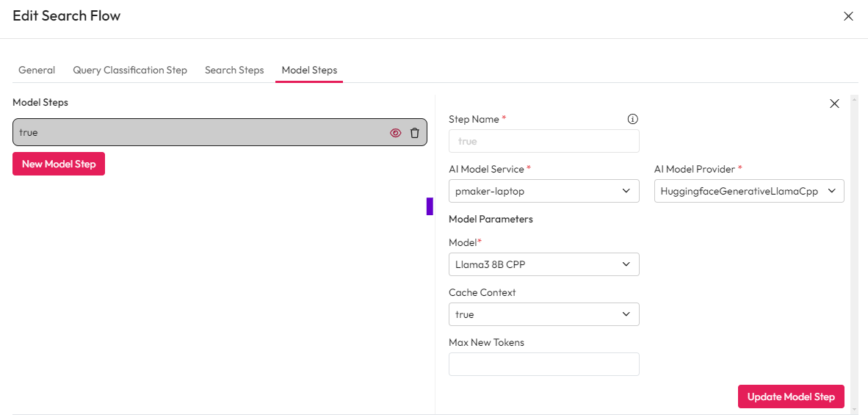Select the Model Steps tab
This screenshot has height=420, width=868.
tap(309, 70)
